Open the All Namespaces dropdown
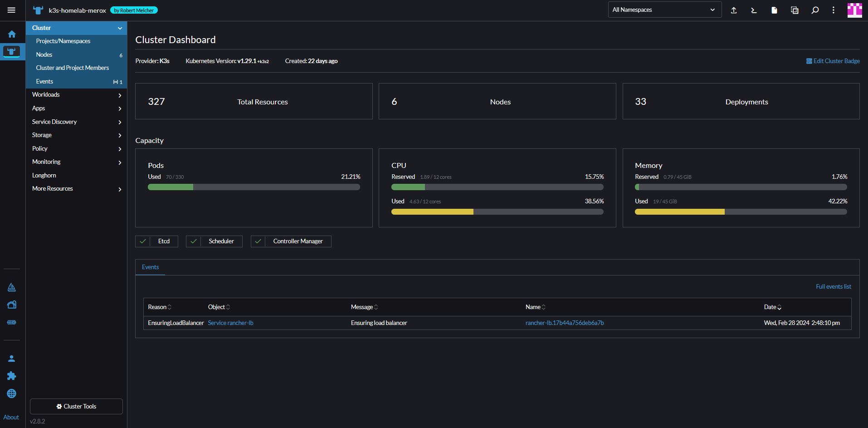 [x=664, y=10]
